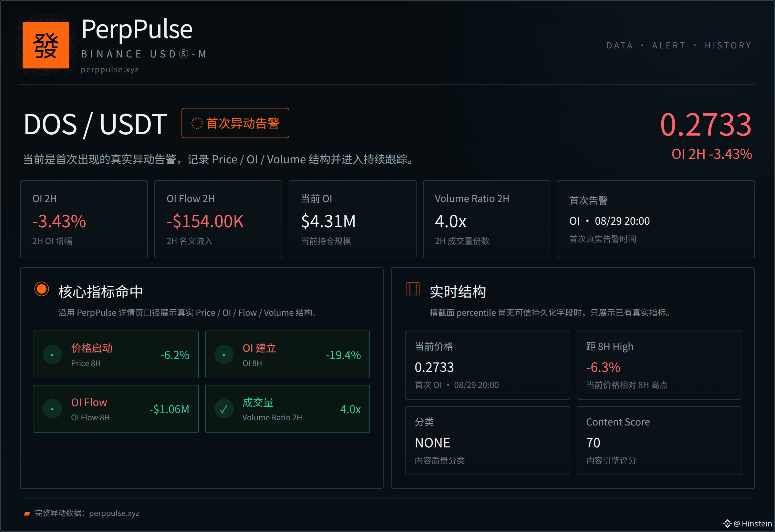
Task: Click the 实时结构 section heading
Action: tap(458, 292)
